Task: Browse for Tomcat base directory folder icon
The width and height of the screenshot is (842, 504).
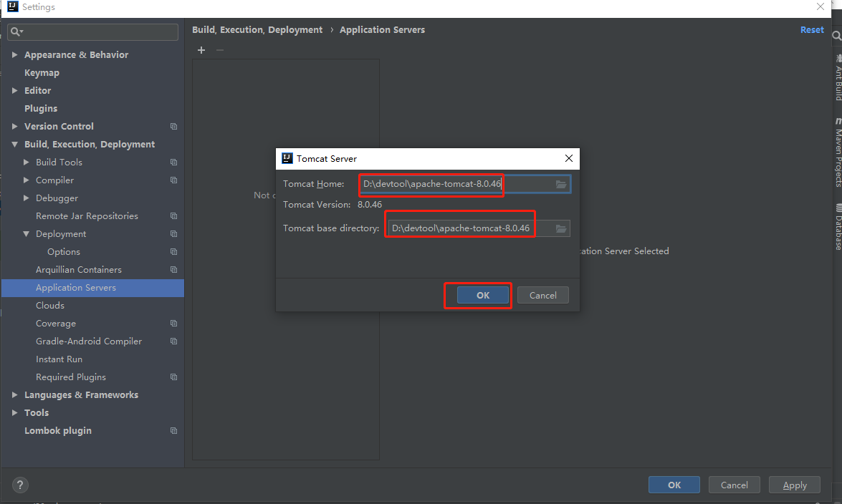Action: tap(560, 228)
